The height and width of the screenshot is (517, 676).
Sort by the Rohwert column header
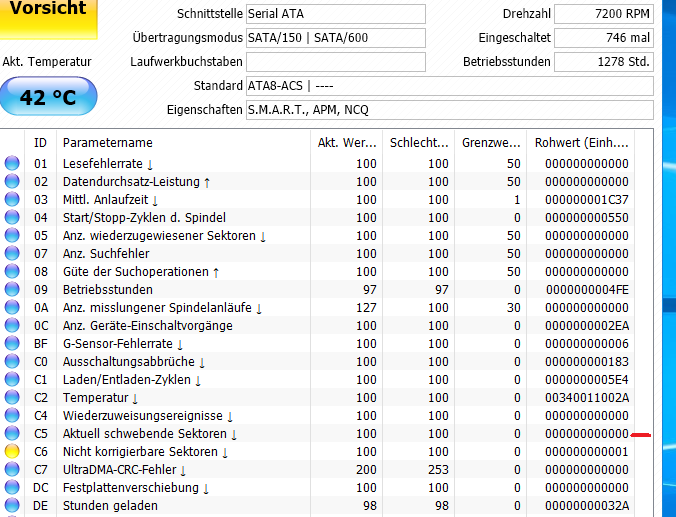(580, 143)
